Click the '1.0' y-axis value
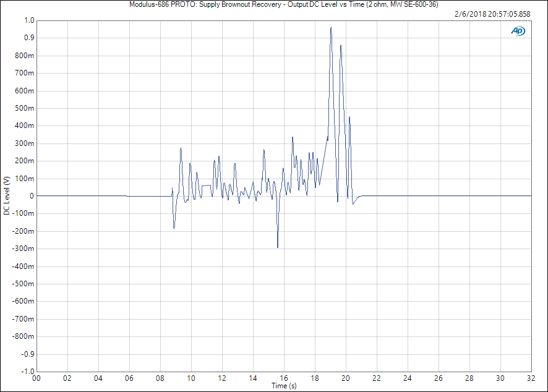 (29, 20)
